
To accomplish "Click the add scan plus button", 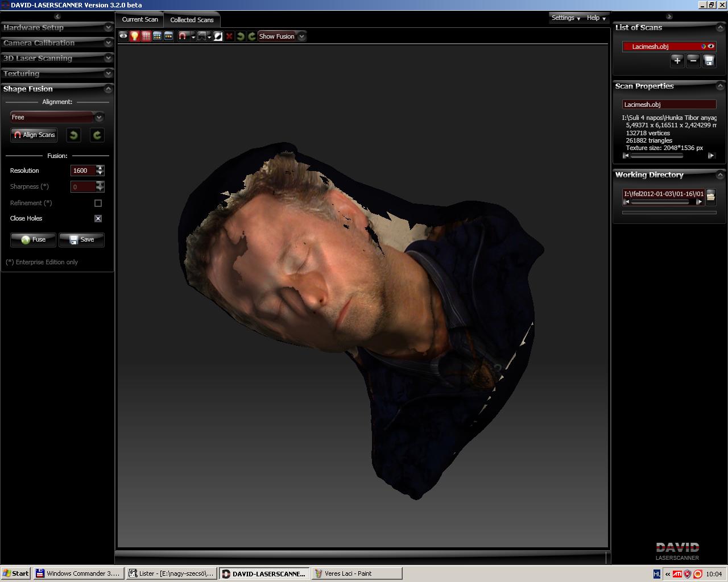I will (x=677, y=61).
